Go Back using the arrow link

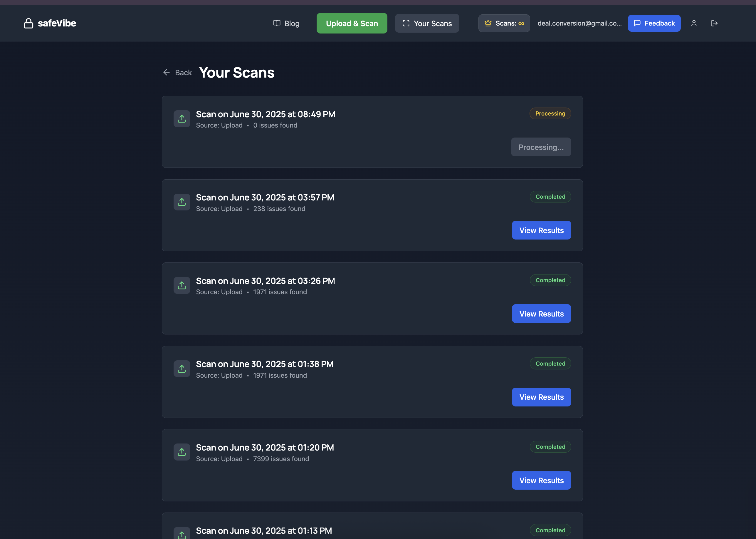coord(177,73)
